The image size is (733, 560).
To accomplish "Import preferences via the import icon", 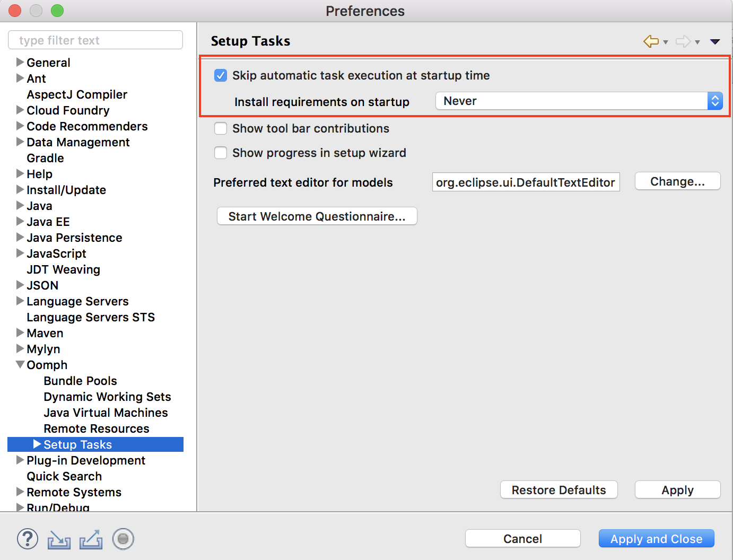I will [x=59, y=539].
